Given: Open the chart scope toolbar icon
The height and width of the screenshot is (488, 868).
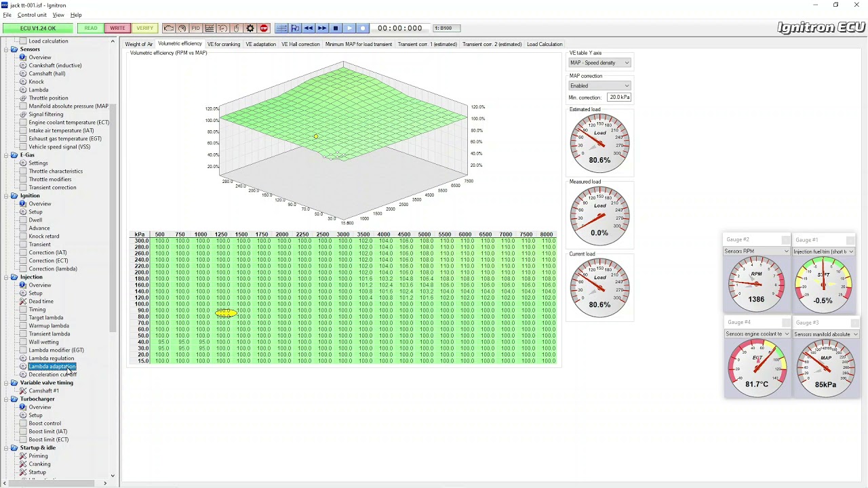Looking at the screenshot, I should 210,28.
